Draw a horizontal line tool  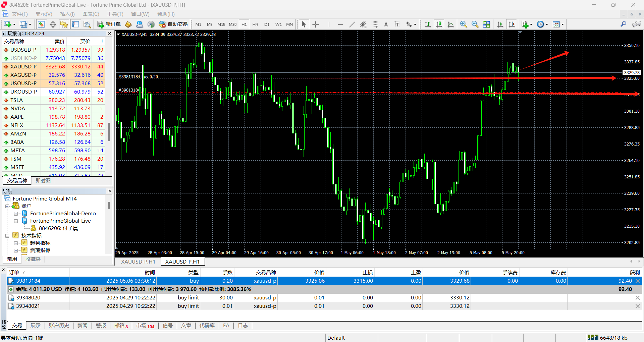[340, 24]
